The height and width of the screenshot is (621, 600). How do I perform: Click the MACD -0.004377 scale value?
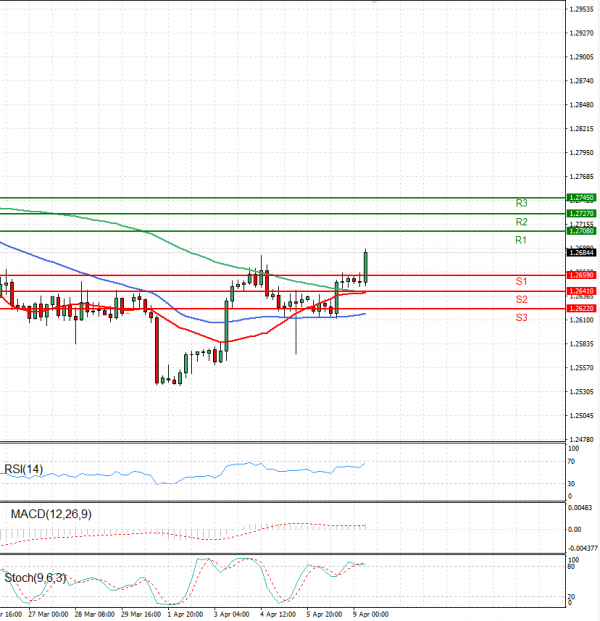tap(583, 549)
